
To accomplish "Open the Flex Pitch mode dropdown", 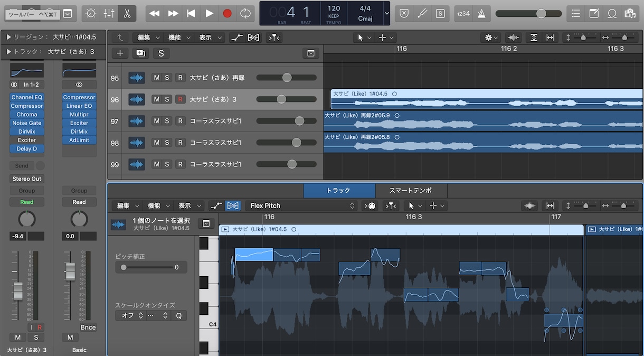I will click(301, 205).
